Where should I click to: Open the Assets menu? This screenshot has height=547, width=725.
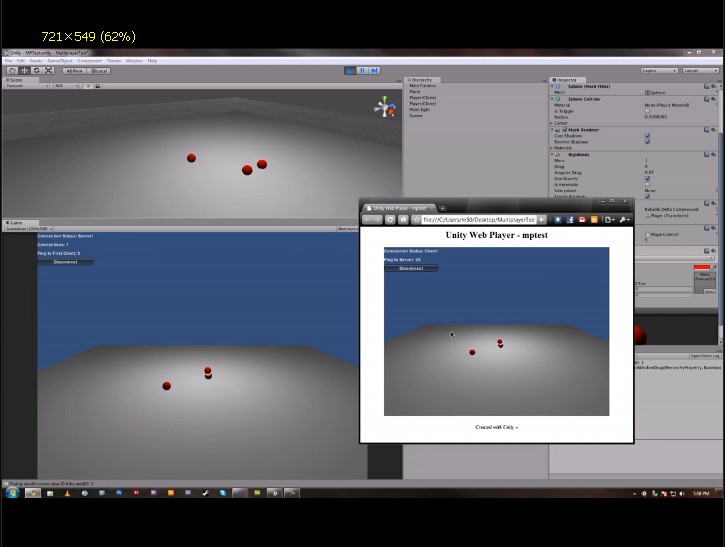(x=36, y=61)
